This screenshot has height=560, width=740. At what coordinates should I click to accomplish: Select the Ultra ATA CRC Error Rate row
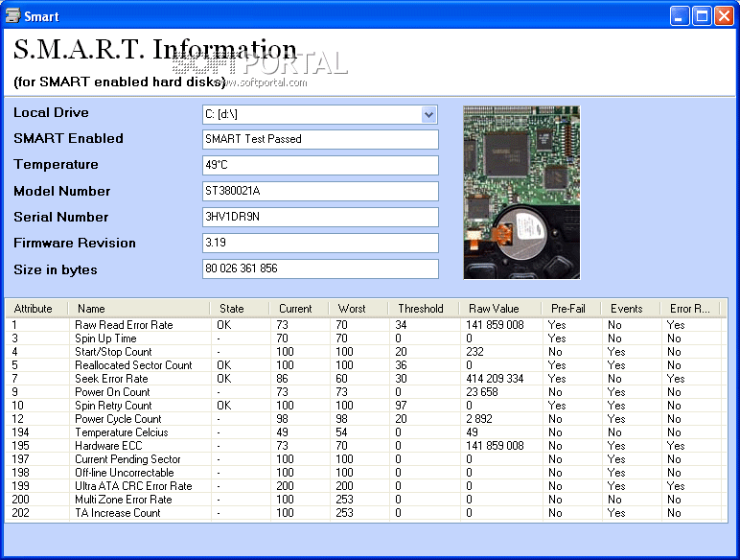[x=133, y=486]
